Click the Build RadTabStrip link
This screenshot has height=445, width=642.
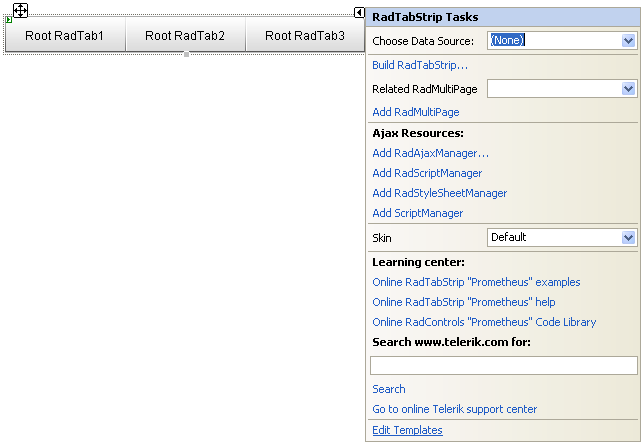coord(420,65)
